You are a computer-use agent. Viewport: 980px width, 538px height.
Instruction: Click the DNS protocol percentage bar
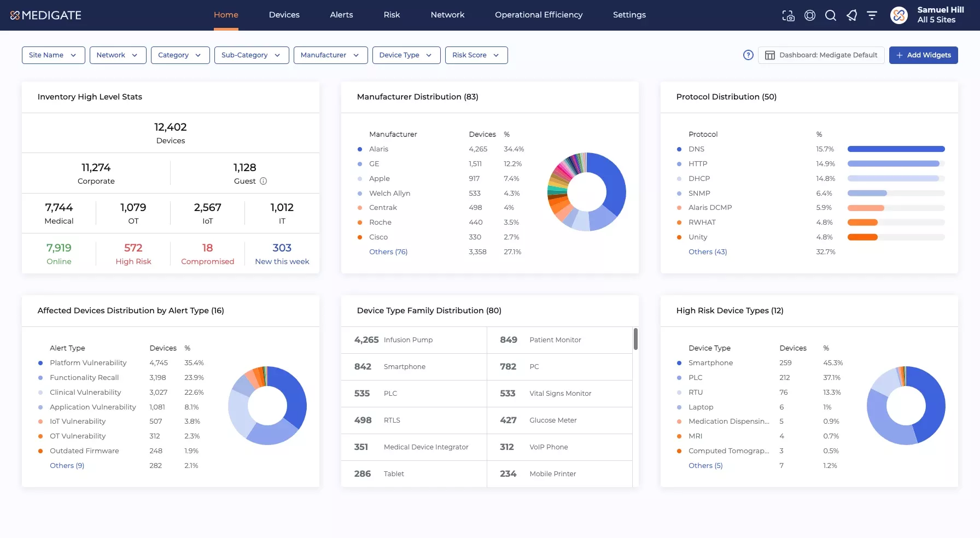(x=896, y=149)
